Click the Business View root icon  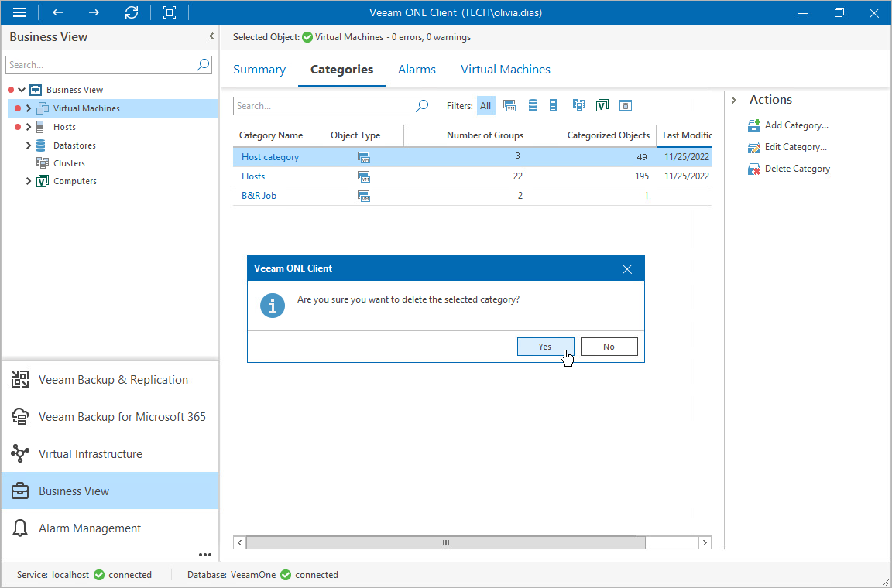point(36,90)
